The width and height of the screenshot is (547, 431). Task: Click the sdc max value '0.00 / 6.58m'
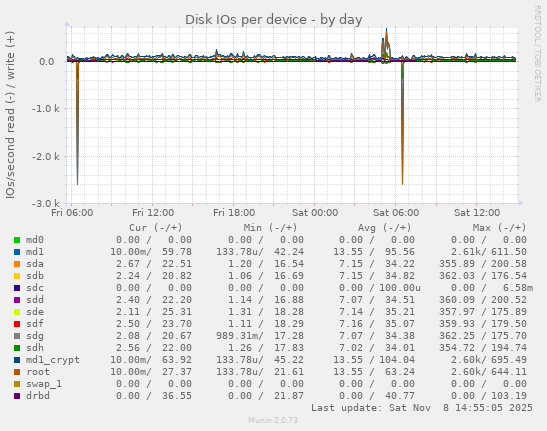(492, 288)
